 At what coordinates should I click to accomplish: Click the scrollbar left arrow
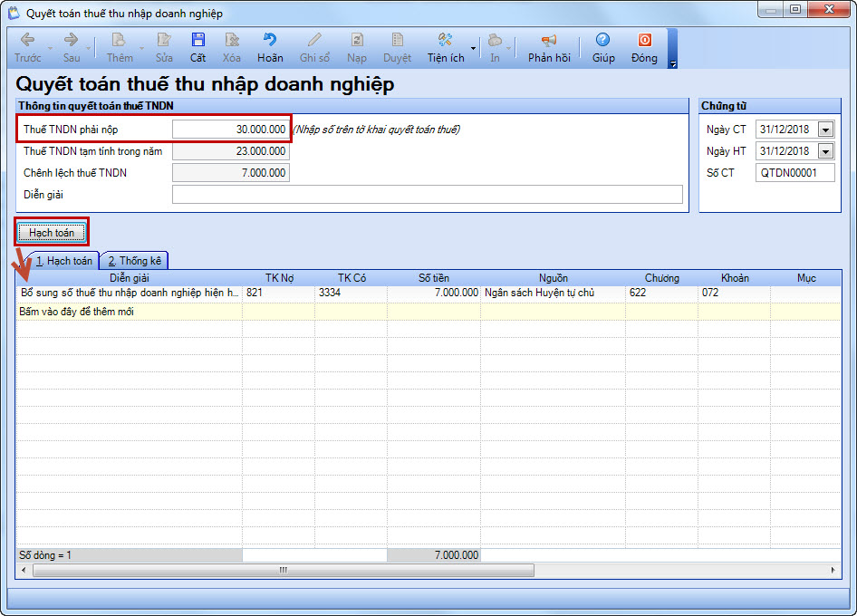(24, 570)
